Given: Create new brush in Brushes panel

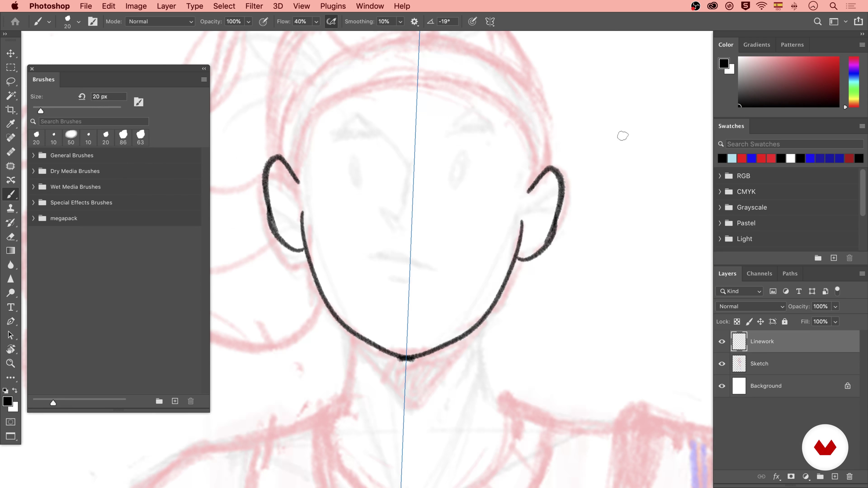Looking at the screenshot, I should pyautogui.click(x=175, y=401).
